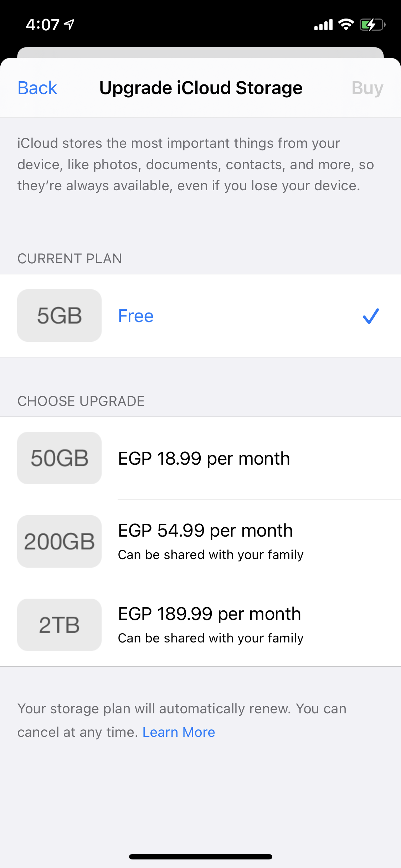Screen dimensions: 401x868
Task: Go Back from Upgrade iCloud Storage
Action: pos(37,88)
